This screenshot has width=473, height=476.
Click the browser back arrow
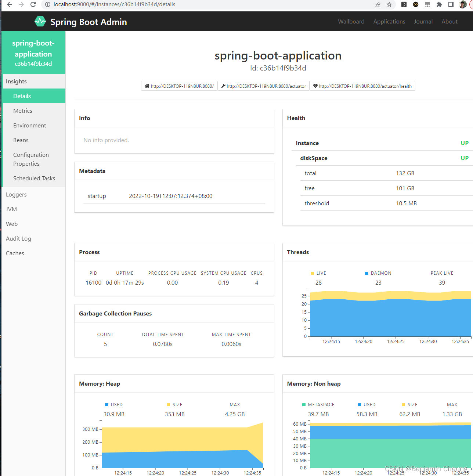point(10,4)
